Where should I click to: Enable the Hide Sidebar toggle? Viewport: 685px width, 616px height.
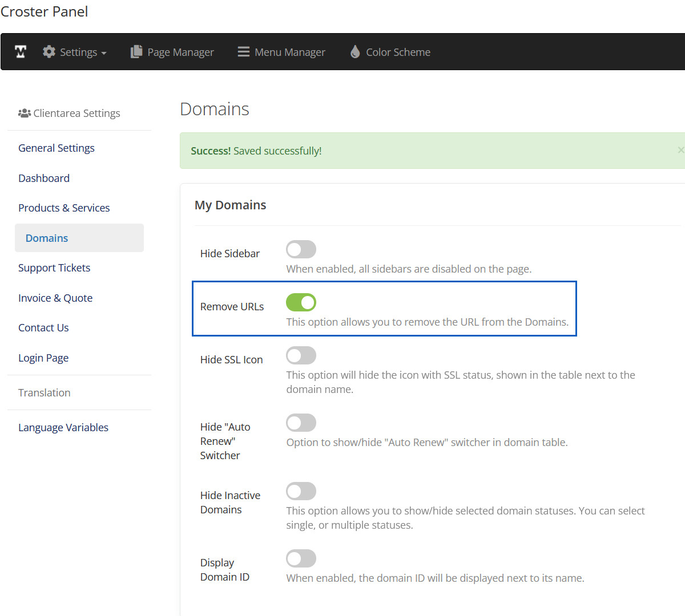point(301,249)
